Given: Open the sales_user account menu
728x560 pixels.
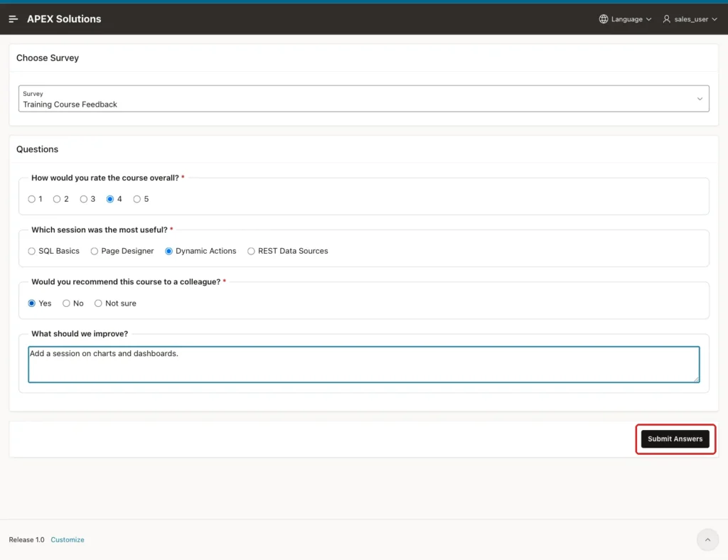Looking at the screenshot, I should point(690,19).
